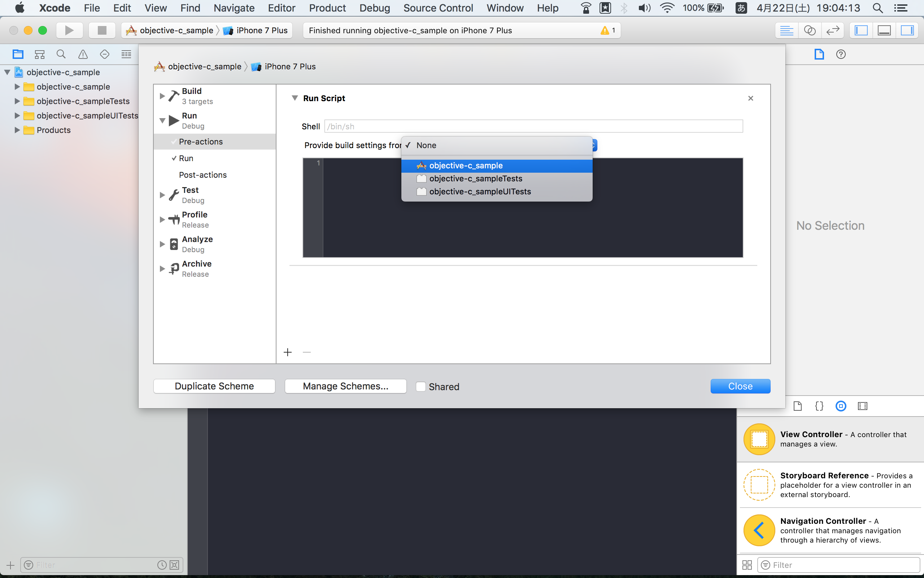This screenshot has width=924, height=578.
Task: Toggle source-control status filter icon
Action: point(174,565)
